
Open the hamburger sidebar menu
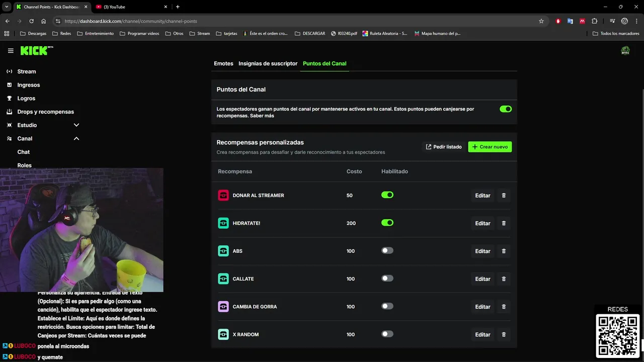11,51
